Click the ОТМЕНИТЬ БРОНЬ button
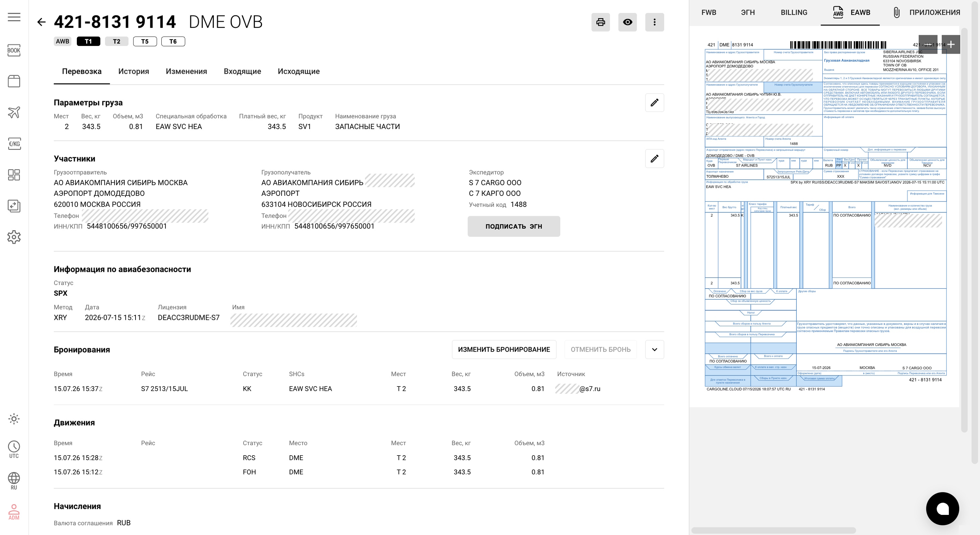 pos(600,349)
